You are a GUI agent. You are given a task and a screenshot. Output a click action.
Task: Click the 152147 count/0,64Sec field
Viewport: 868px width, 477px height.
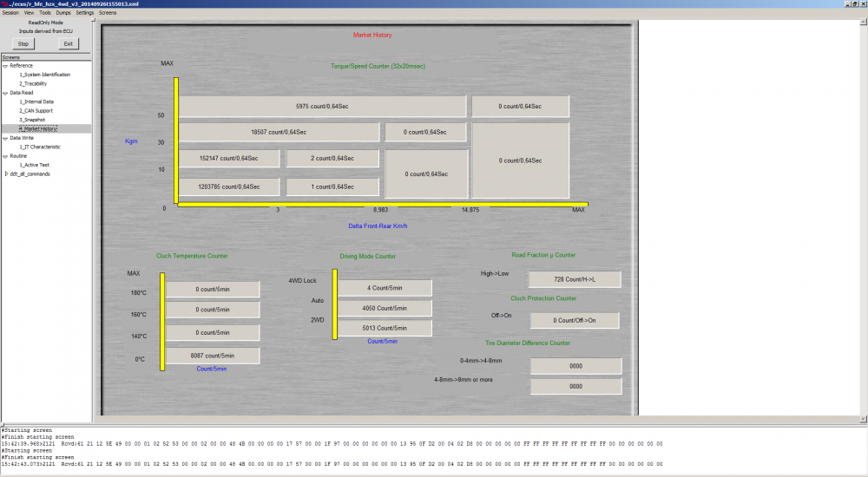[228, 158]
